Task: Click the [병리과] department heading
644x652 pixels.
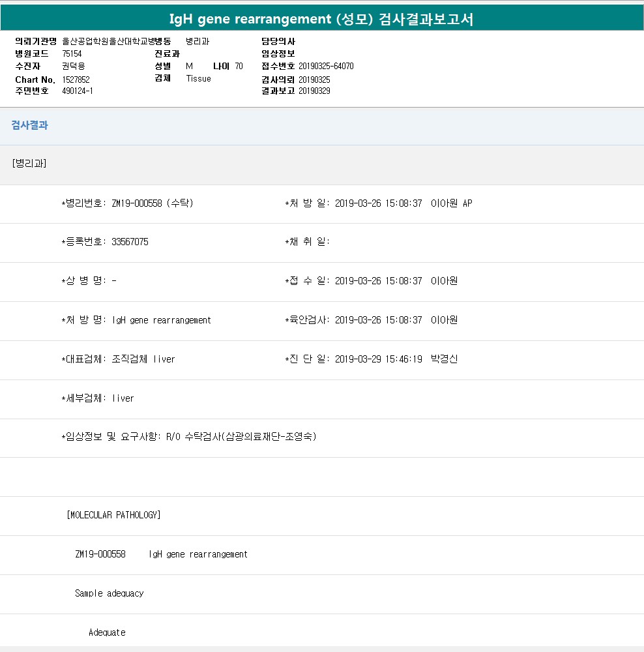Action: point(29,164)
